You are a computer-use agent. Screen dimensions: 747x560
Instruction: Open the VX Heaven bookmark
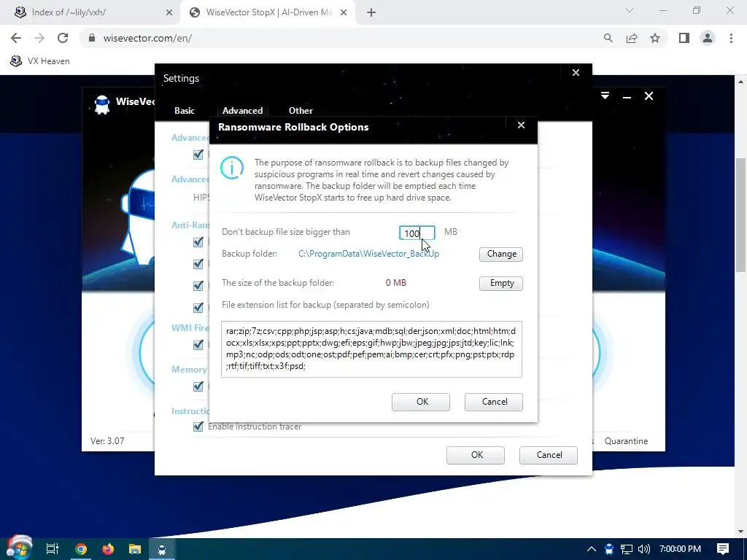coord(41,61)
